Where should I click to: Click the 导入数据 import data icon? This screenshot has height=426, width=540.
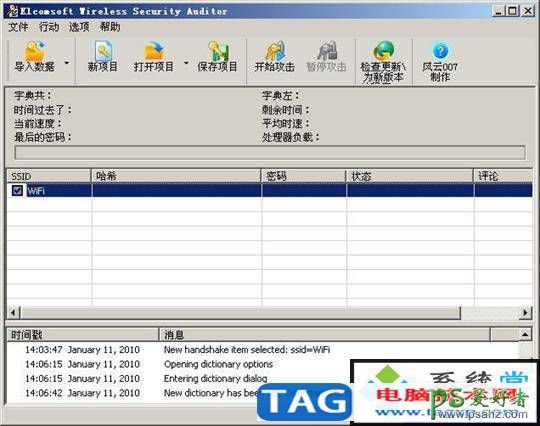(x=34, y=57)
